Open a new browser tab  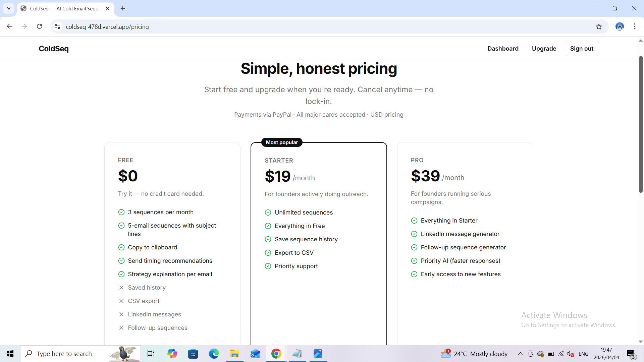pos(123,8)
